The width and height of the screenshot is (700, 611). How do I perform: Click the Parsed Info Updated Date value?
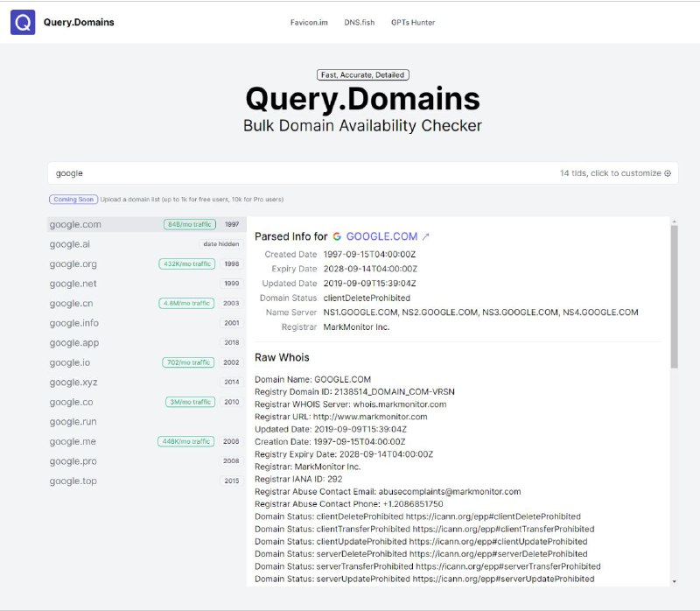pos(369,284)
